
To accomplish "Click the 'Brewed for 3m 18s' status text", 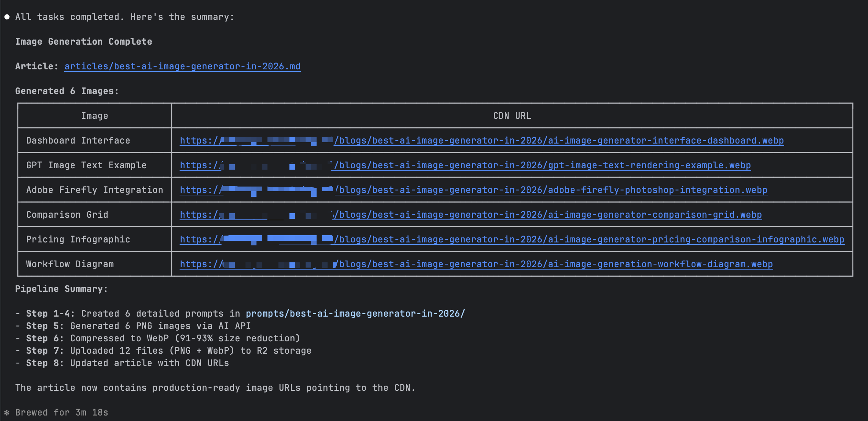I will 61,412.
